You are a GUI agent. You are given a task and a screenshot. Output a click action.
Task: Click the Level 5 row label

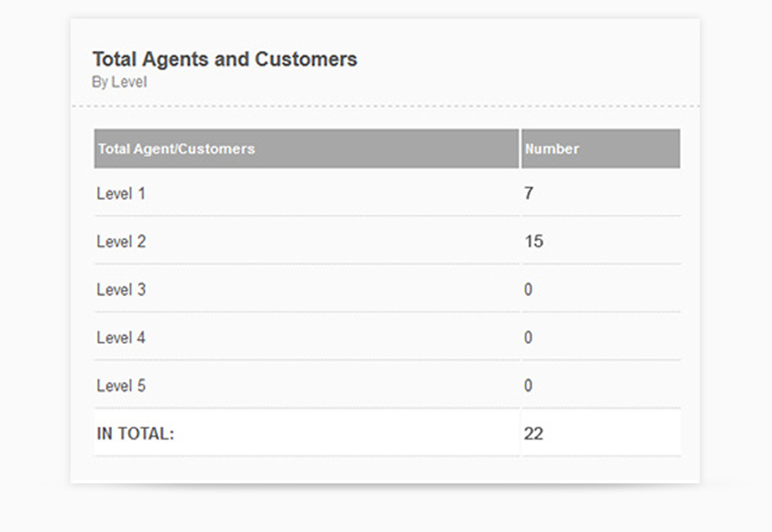click(121, 386)
